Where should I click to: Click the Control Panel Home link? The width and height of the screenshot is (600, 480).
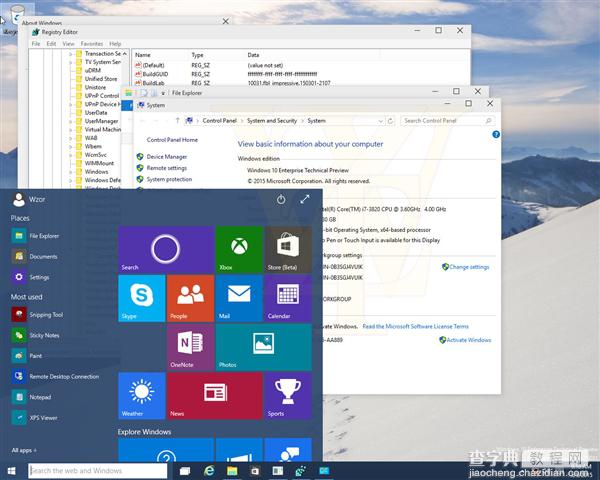tap(172, 140)
